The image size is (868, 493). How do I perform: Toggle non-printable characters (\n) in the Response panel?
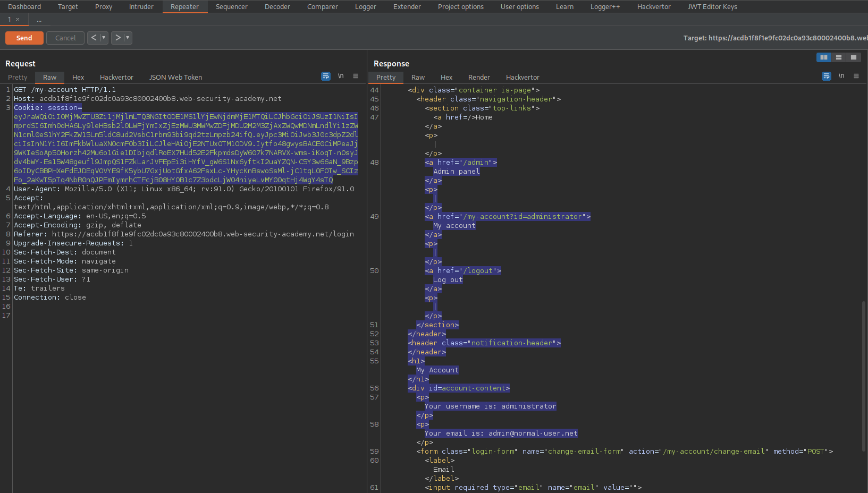point(841,76)
